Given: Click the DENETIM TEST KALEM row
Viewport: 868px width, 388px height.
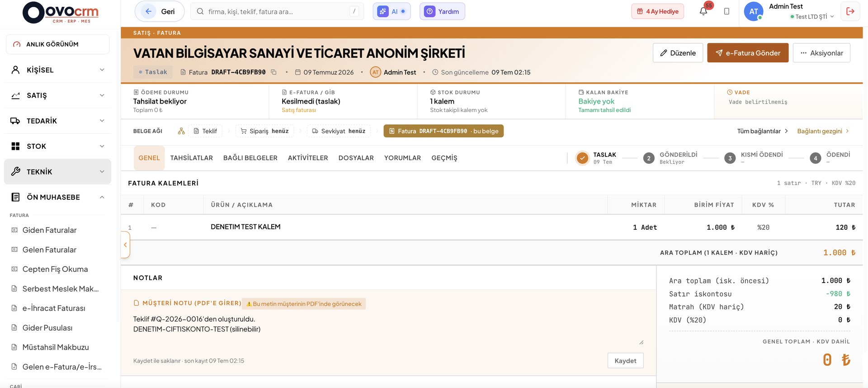Looking at the screenshot, I should 492,227.
